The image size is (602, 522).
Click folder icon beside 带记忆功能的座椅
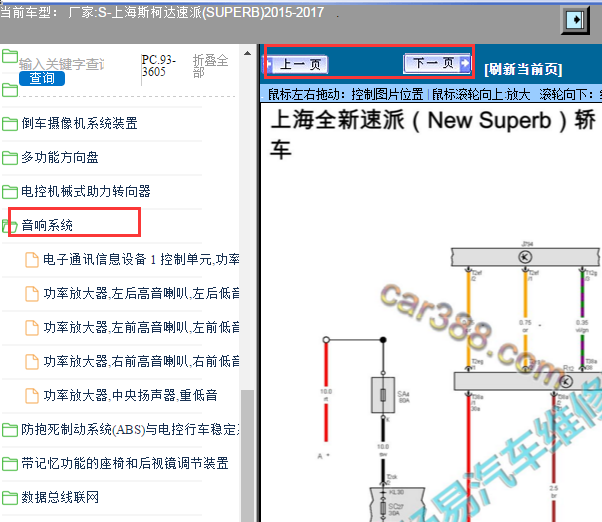(x=10, y=464)
